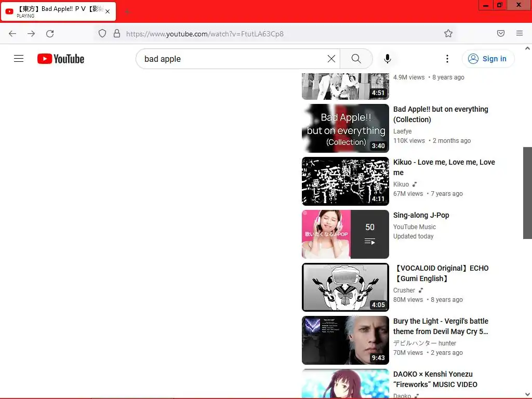
Task: Click the 4:51 video thumbnail at top
Action: click(x=345, y=87)
